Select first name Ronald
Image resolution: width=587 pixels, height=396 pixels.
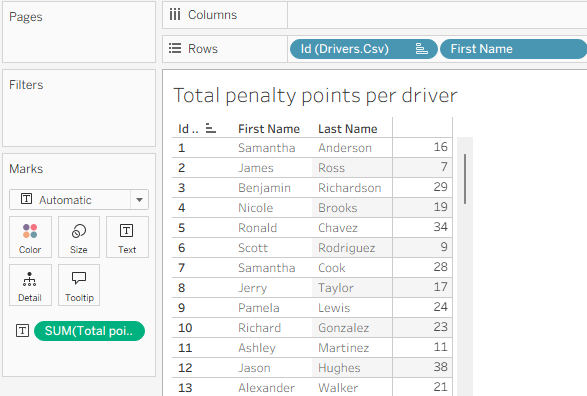point(258,228)
